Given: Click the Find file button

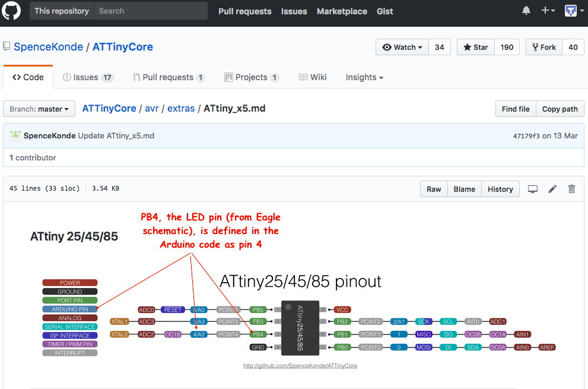Looking at the screenshot, I should coord(516,109).
